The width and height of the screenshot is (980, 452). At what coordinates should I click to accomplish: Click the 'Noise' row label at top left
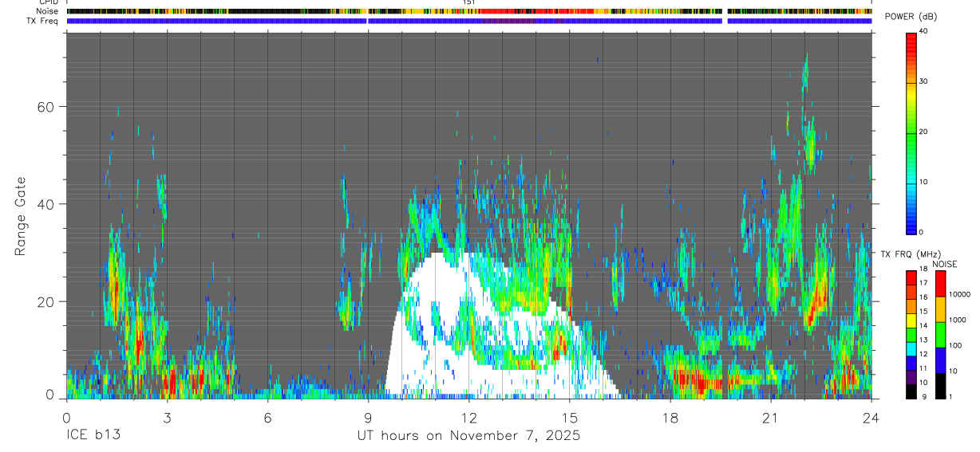point(47,11)
